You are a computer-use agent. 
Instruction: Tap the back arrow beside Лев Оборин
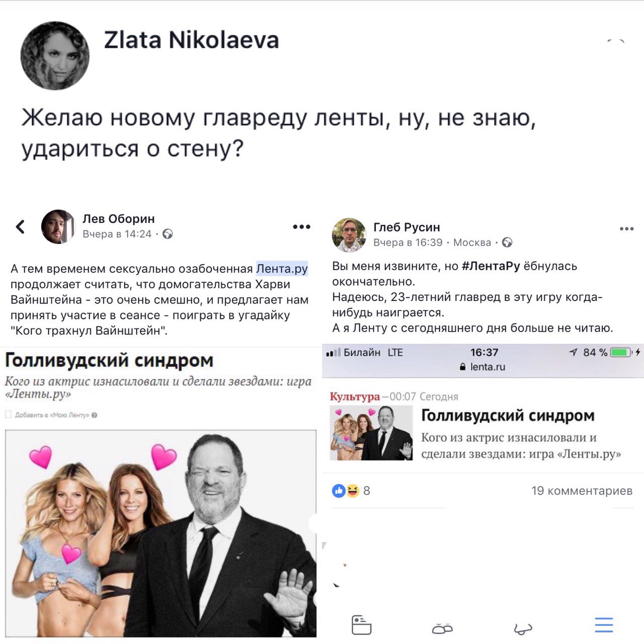(x=20, y=227)
